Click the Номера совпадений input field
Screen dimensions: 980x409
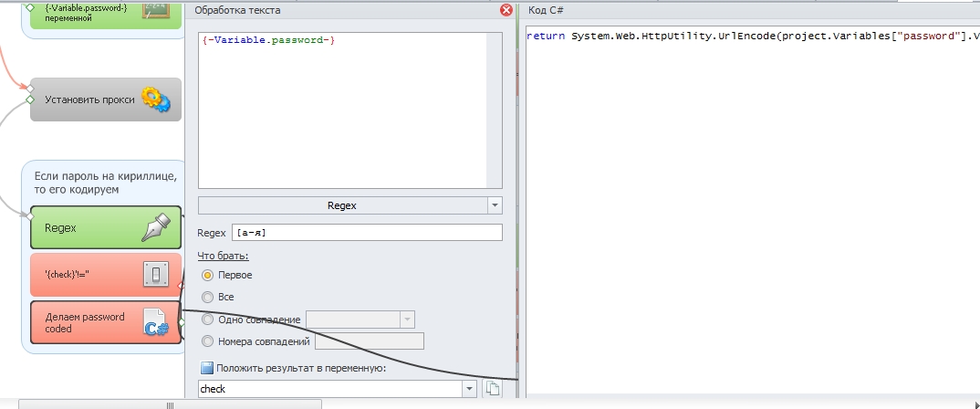[370, 341]
